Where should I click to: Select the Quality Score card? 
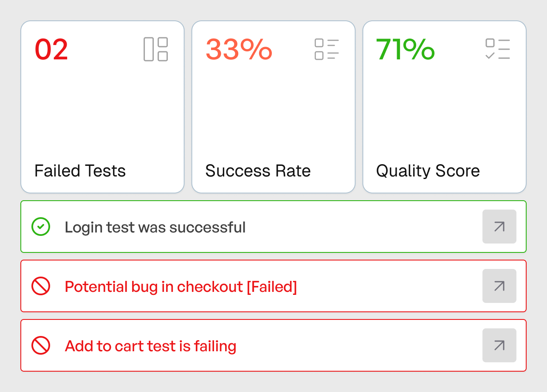(x=444, y=106)
